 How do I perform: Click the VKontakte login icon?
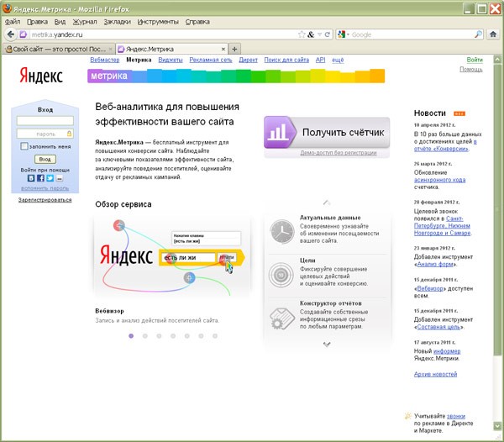point(30,178)
